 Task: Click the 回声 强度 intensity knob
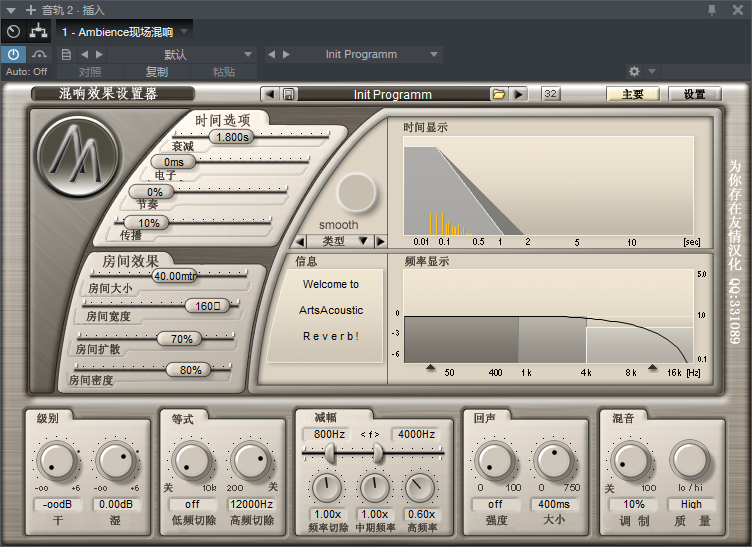click(494, 460)
